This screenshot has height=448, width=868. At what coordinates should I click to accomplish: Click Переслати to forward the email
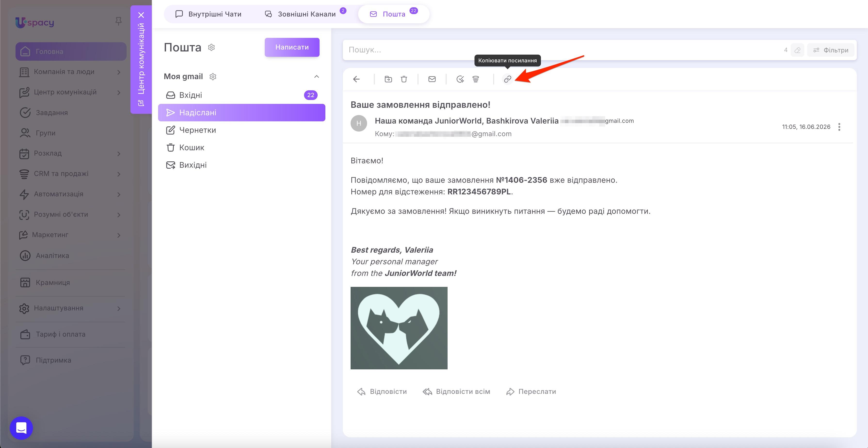(x=531, y=392)
